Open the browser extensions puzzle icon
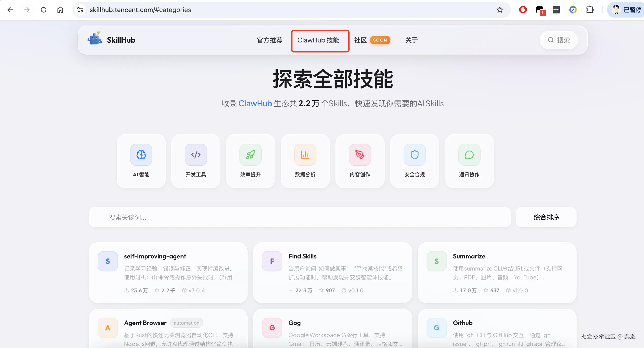Image resolution: width=644 pixels, height=348 pixels. coord(590,10)
